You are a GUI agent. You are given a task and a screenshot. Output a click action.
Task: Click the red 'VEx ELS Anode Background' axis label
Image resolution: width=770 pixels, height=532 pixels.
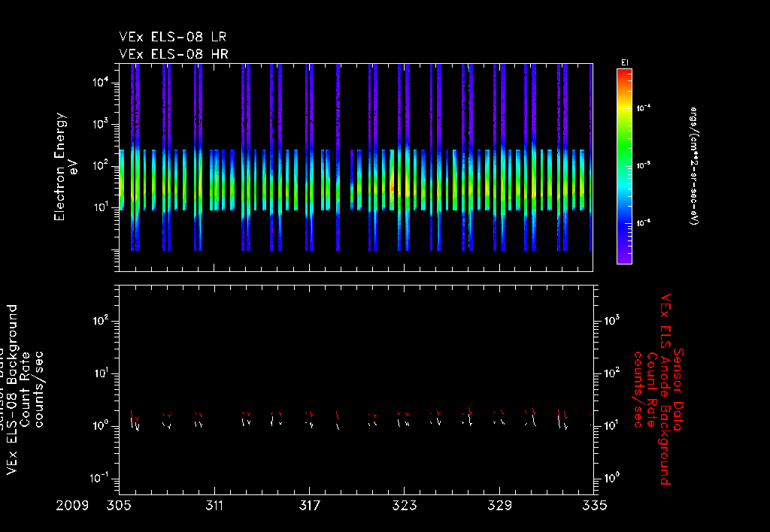pyautogui.click(x=665, y=389)
